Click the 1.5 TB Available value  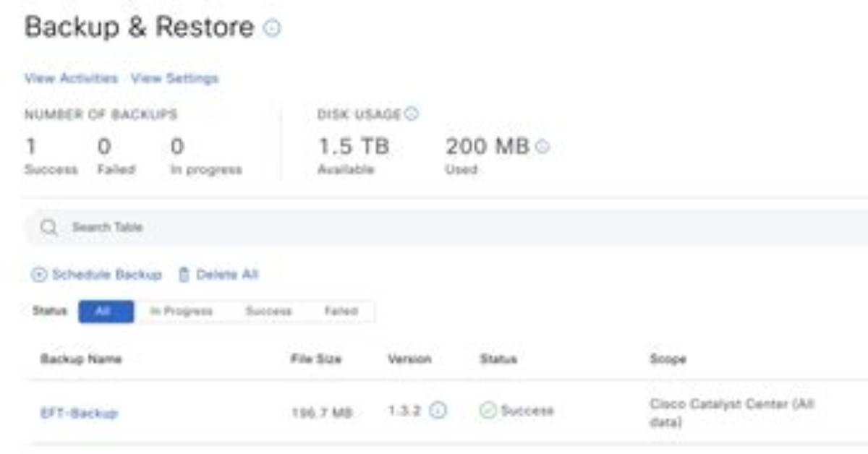point(354,147)
